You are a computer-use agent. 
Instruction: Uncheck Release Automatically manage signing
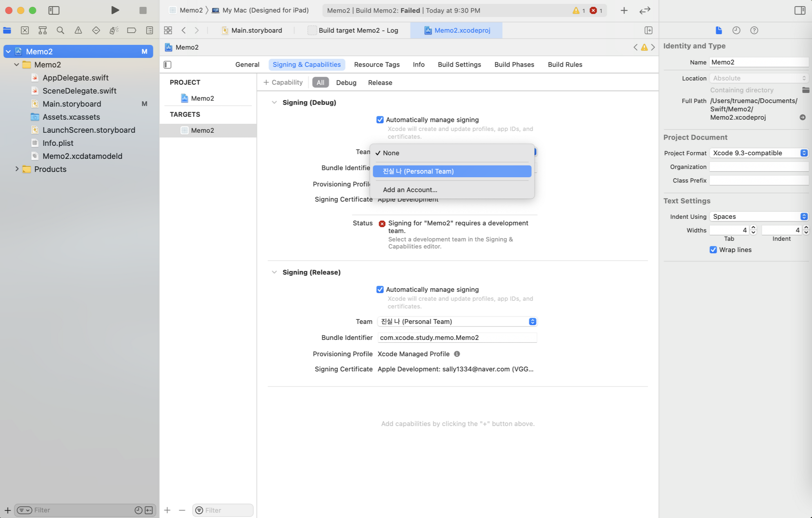pyautogui.click(x=380, y=289)
